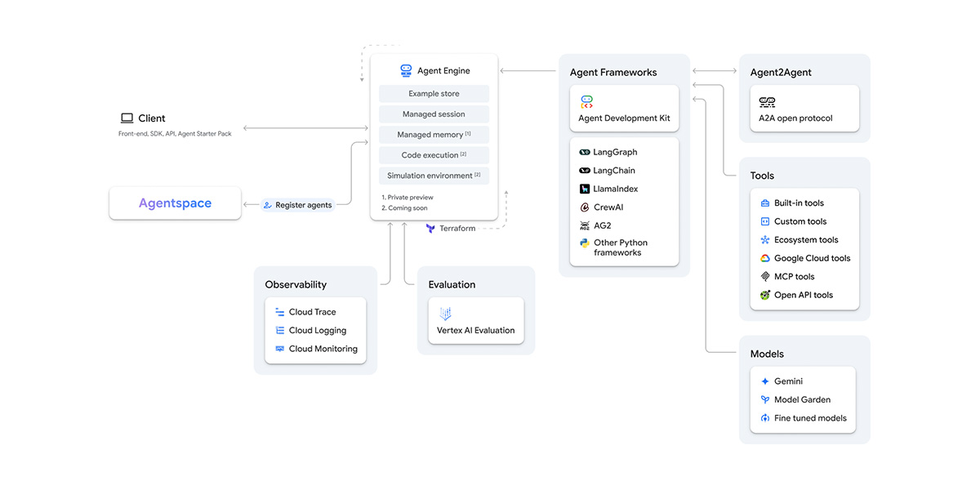980x490 pixels.
Task: Click the LlamaIndex logo icon
Action: point(585,189)
